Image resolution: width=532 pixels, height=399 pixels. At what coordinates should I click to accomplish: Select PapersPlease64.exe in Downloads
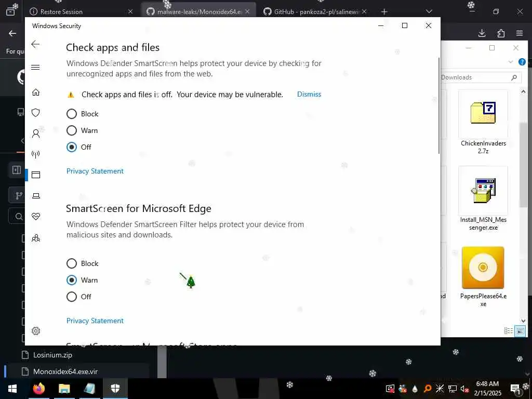point(483,277)
